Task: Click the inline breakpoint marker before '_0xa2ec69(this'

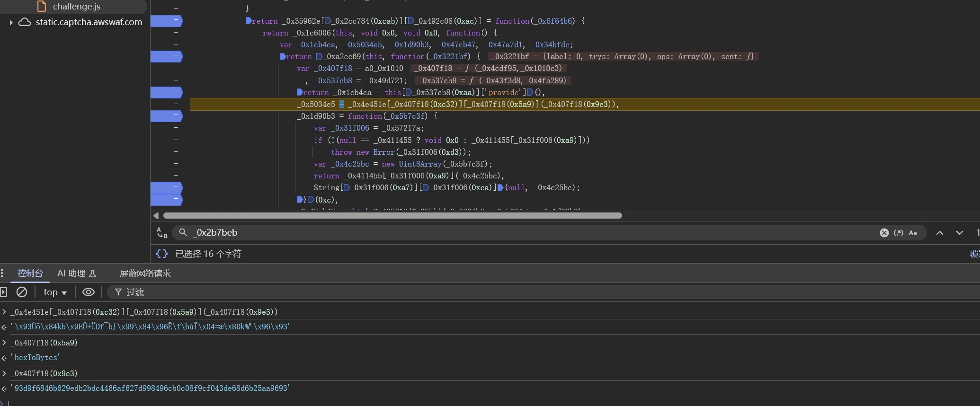Action: click(319, 56)
